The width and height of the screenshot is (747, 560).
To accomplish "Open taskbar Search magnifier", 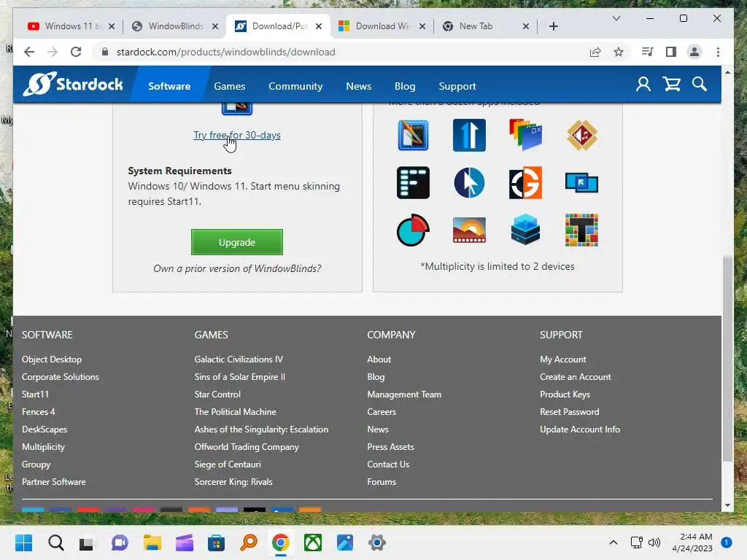I will (x=55, y=542).
